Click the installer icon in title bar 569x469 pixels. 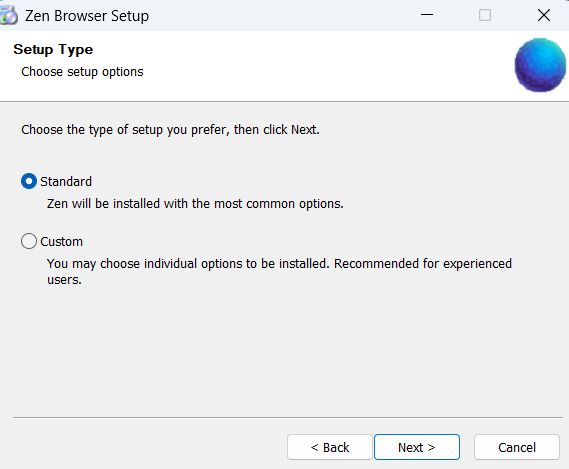point(8,16)
